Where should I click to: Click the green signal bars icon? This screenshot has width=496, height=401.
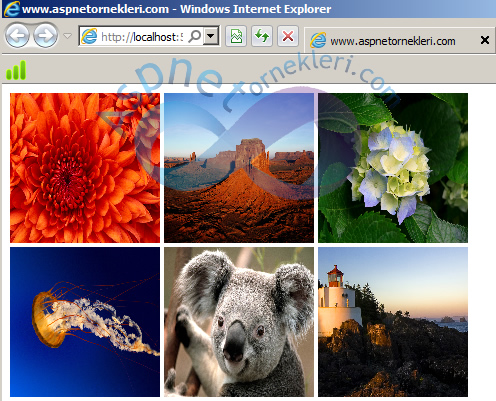(x=16, y=70)
